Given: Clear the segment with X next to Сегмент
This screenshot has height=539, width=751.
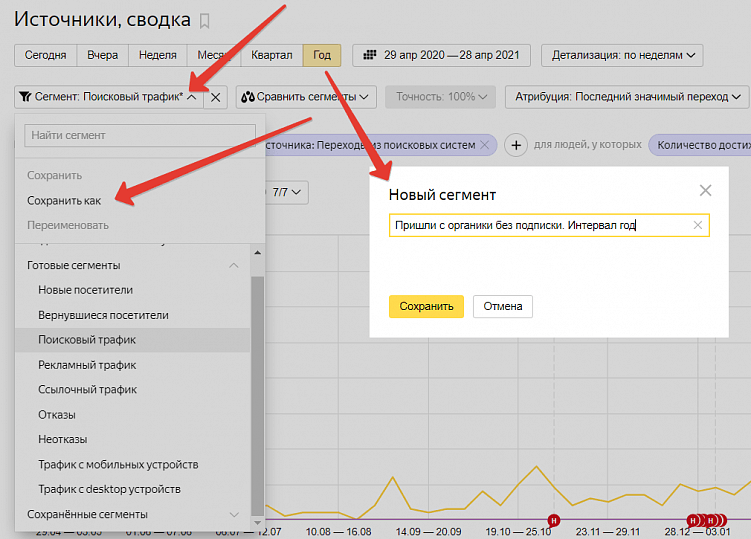Looking at the screenshot, I should pyautogui.click(x=216, y=97).
